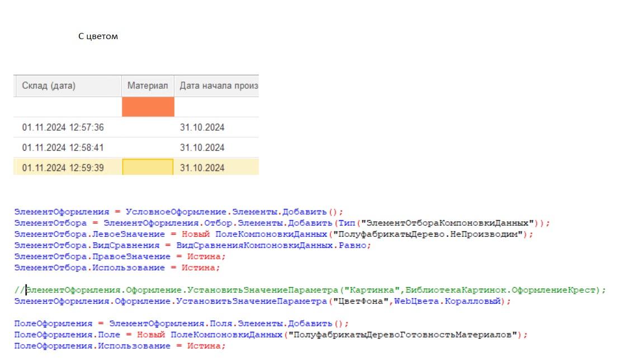Screen dimensions: 644x362
Task: Click the С цветом heading text
Action: 98,36
